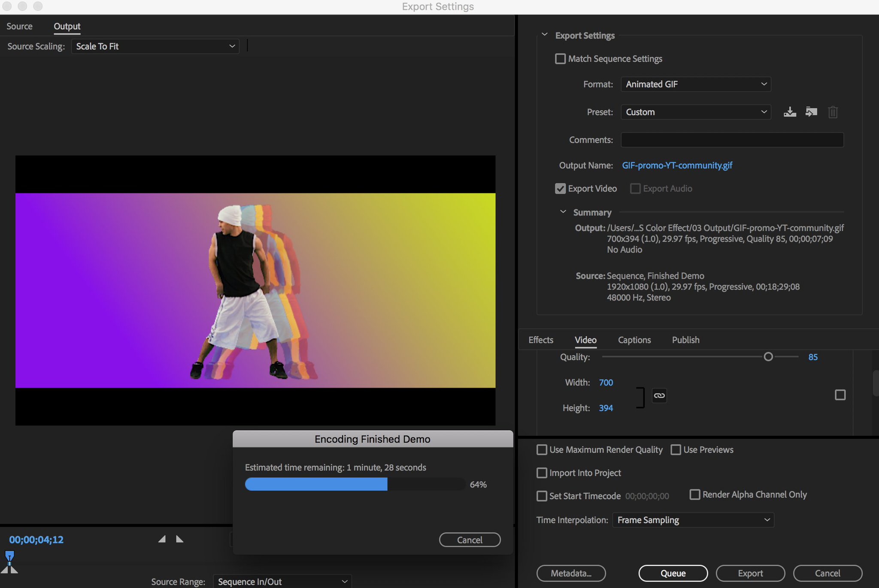Collapse the Summary section
Screen dimensions: 879x588
(x=563, y=212)
